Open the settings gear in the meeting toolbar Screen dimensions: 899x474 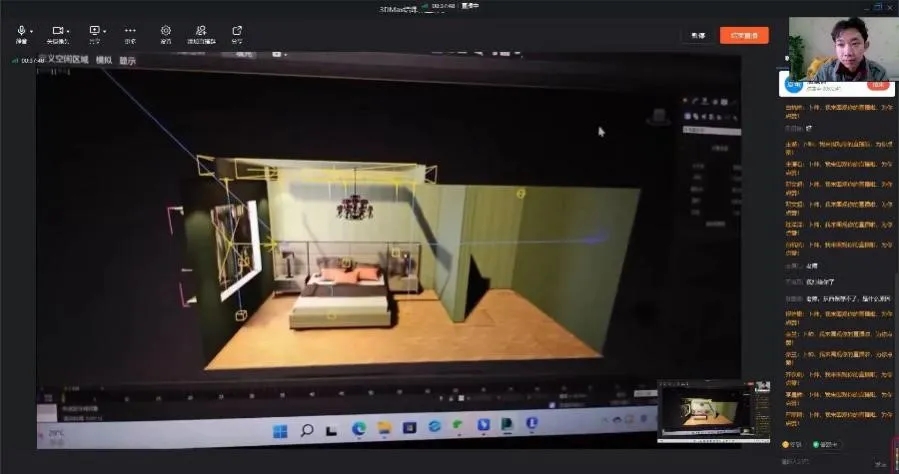[x=166, y=30]
